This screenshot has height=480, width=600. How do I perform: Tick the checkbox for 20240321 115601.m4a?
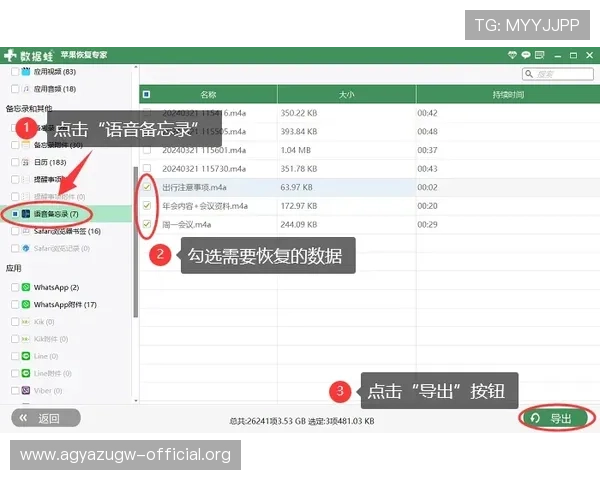pos(147,150)
